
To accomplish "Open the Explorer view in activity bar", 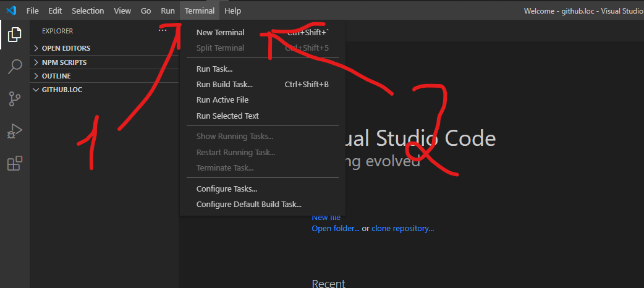I will pyautogui.click(x=14, y=35).
